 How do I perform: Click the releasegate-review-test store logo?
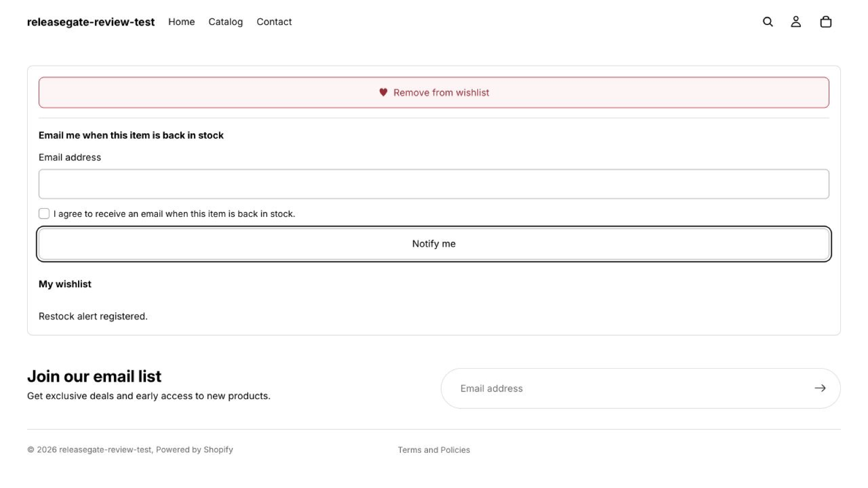pyautogui.click(x=91, y=22)
